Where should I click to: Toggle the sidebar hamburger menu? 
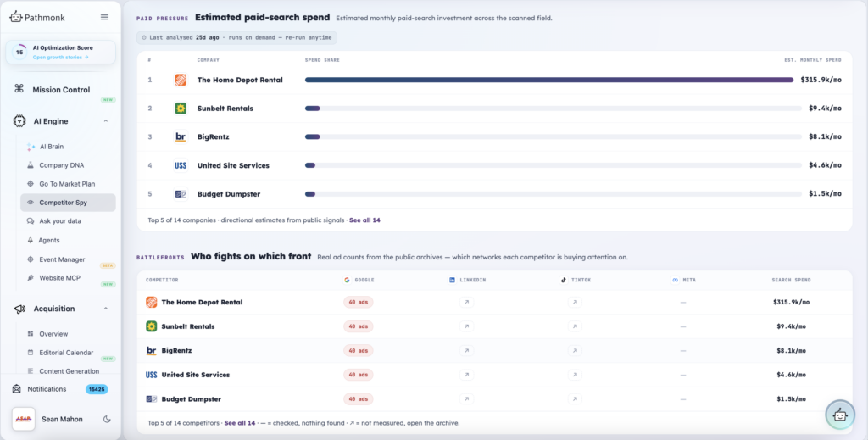point(104,17)
